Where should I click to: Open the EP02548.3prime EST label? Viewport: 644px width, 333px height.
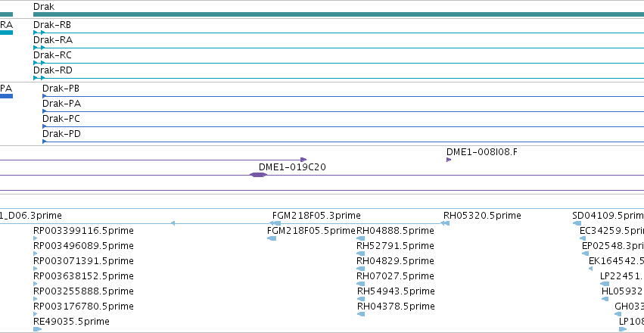click(x=613, y=245)
